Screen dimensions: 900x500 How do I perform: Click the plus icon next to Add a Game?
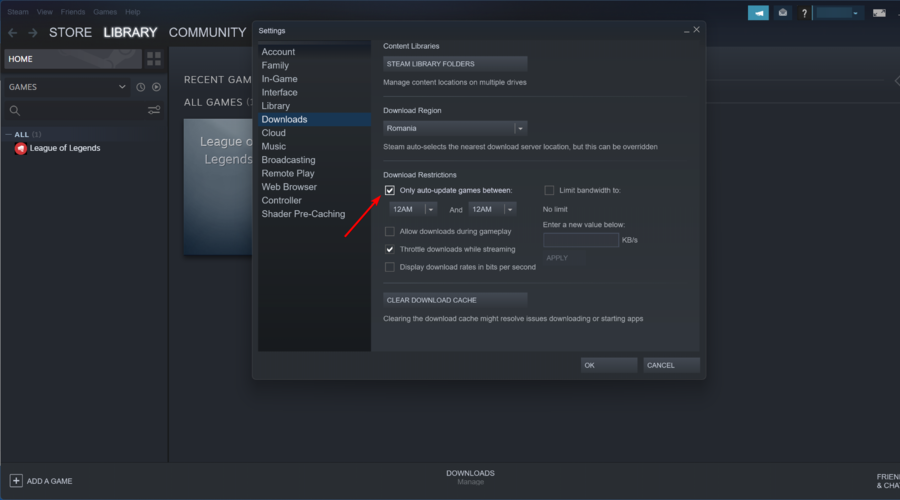pos(16,480)
